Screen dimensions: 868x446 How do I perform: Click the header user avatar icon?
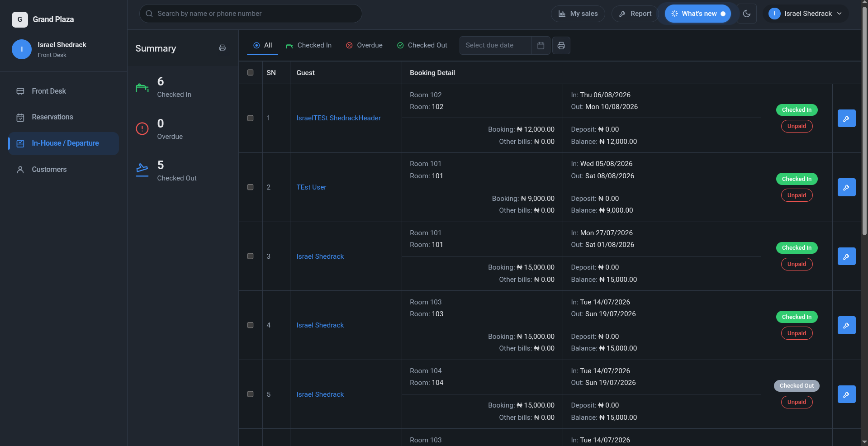774,14
